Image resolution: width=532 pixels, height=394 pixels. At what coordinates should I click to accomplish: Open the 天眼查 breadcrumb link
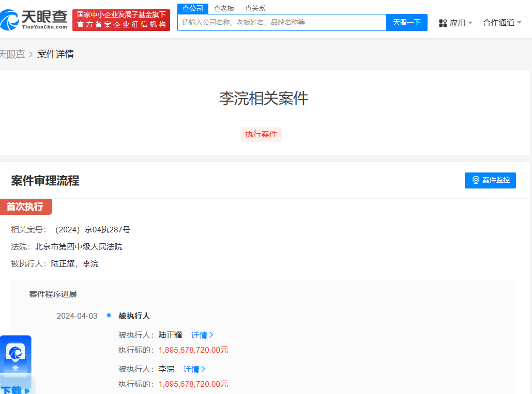click(x=12, y=54)
